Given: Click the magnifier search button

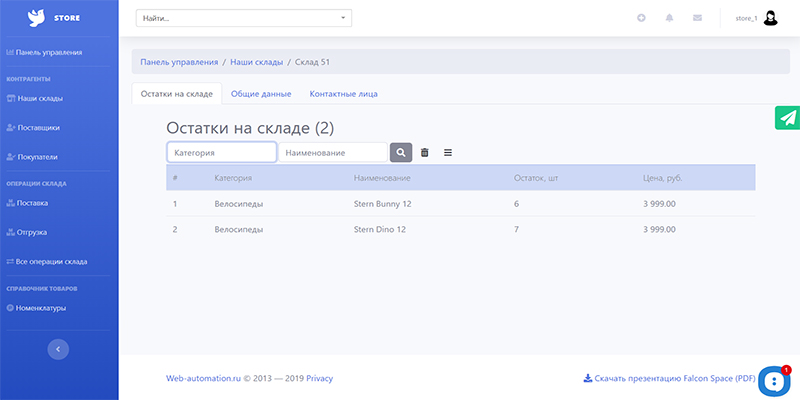Looking at the screenshot, I should point(401,152).
